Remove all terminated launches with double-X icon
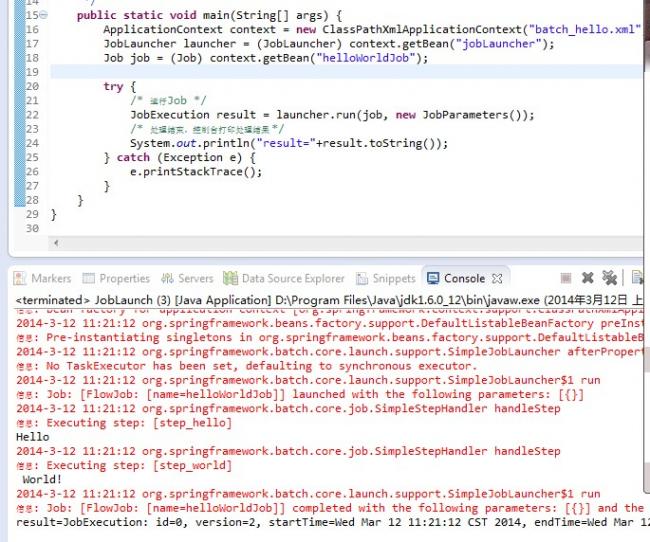The width and height of the screenshot is (650, 542). pos(608,279)
